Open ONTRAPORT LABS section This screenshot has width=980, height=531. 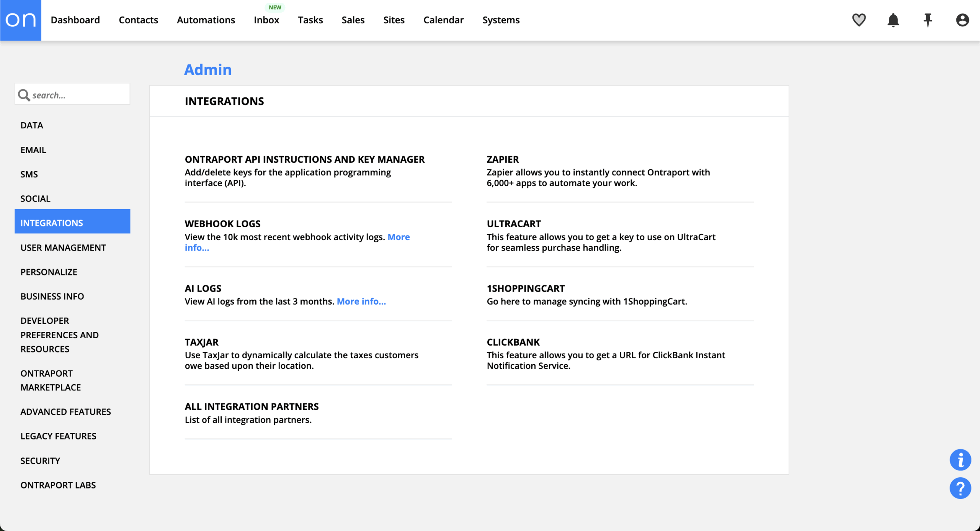58,485
